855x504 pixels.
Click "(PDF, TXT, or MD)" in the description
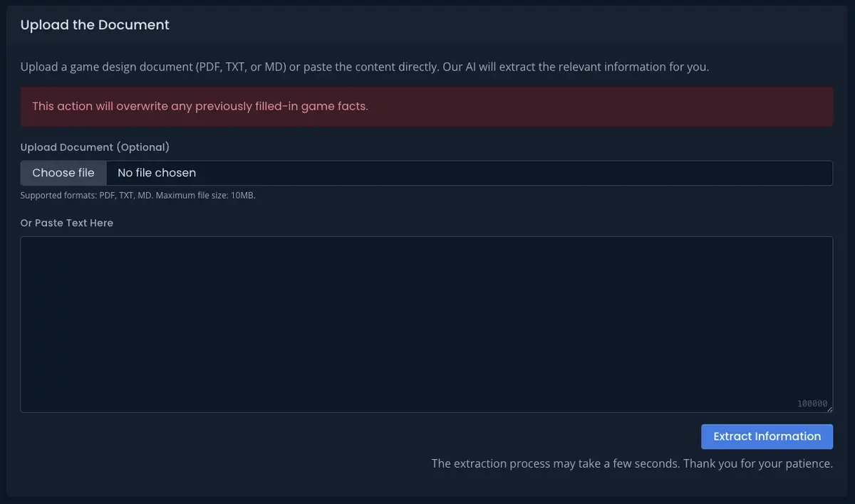click(241, 68)
